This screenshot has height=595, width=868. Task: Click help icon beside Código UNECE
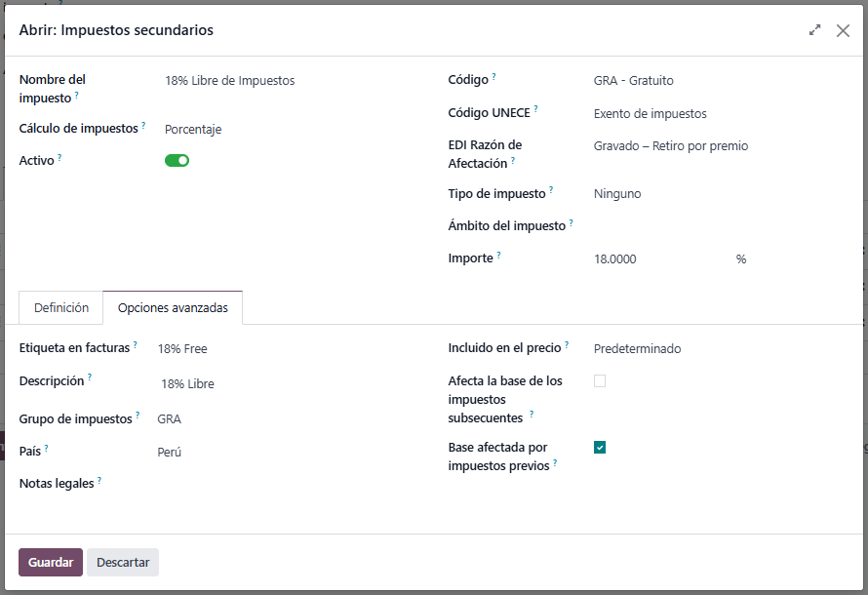click(x=535, y=109)
